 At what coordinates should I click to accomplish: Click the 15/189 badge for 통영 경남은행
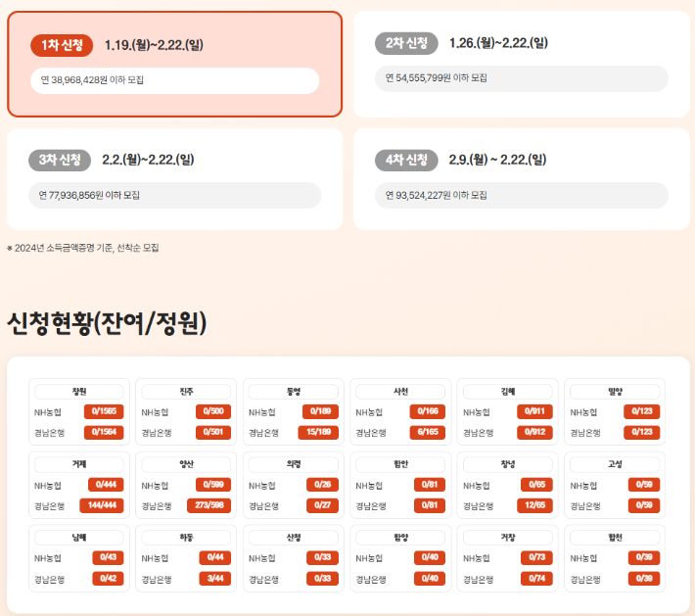[318, 432]
